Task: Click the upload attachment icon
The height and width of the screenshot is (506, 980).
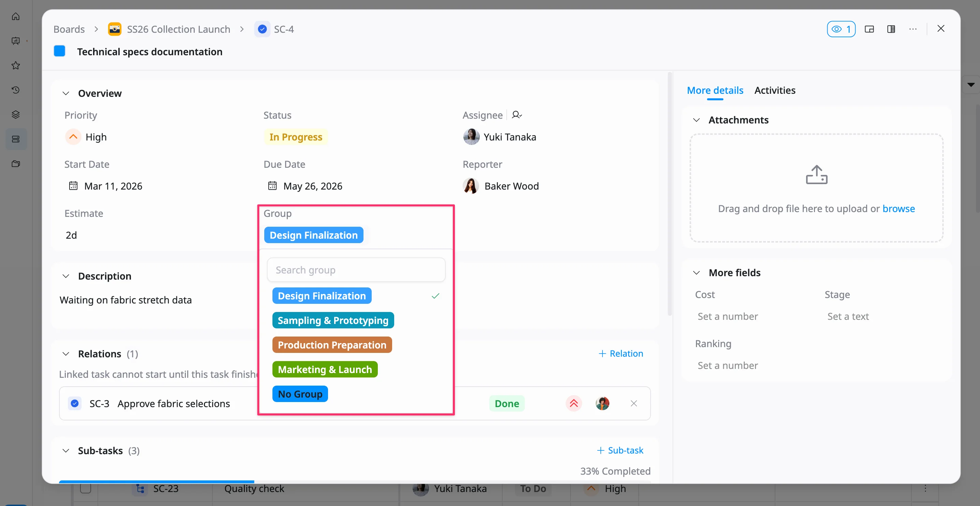Action: [x=816, y=175]
